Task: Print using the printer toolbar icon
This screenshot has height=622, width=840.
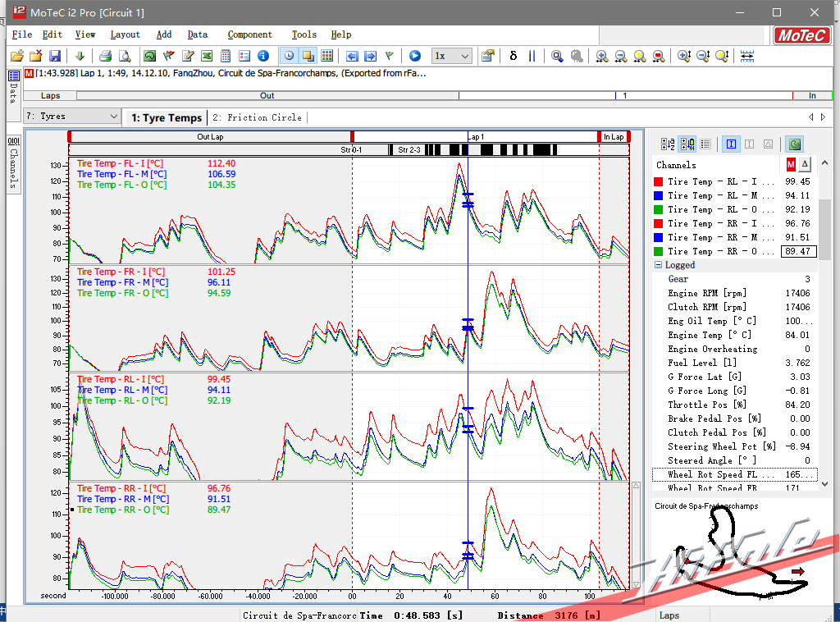Action: click(x=106, y=56)
